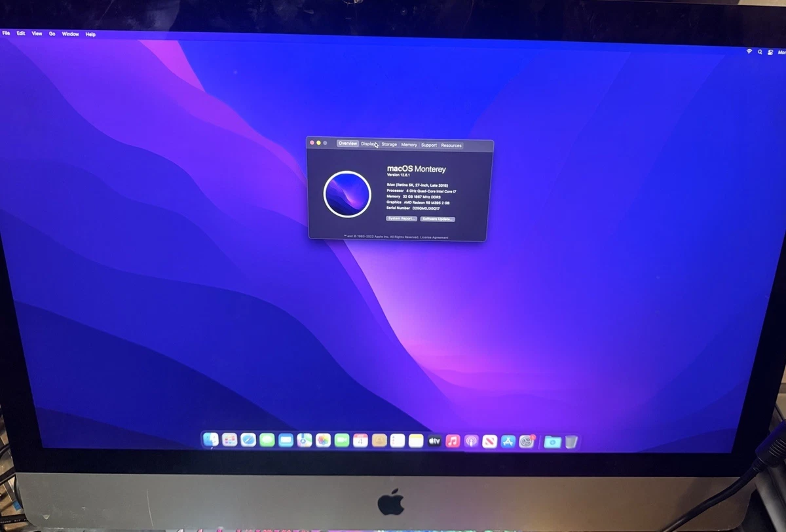Open the Window menu
Screen dimensions: 786x532
70,33
